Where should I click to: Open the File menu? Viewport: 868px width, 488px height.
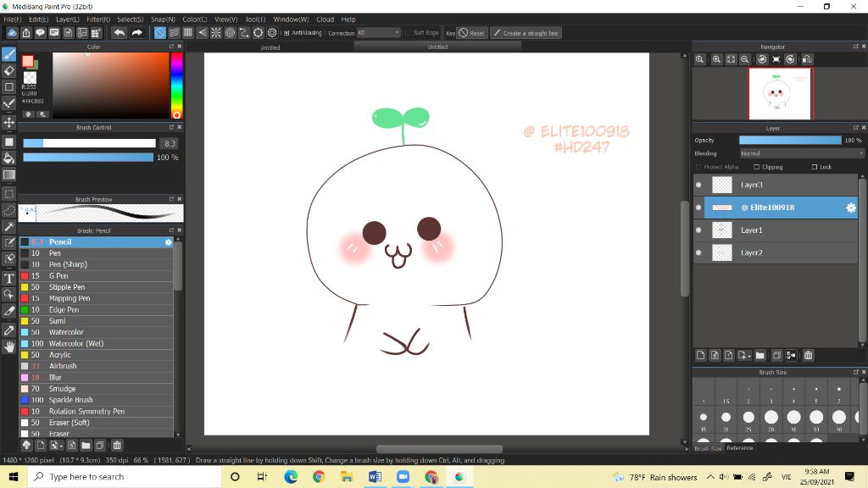tap(12, 19)
